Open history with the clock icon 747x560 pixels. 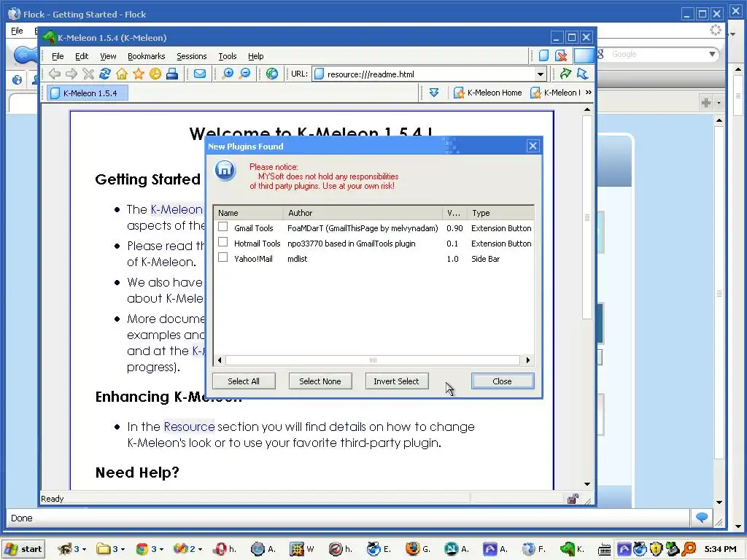click(x=155, y=74)
